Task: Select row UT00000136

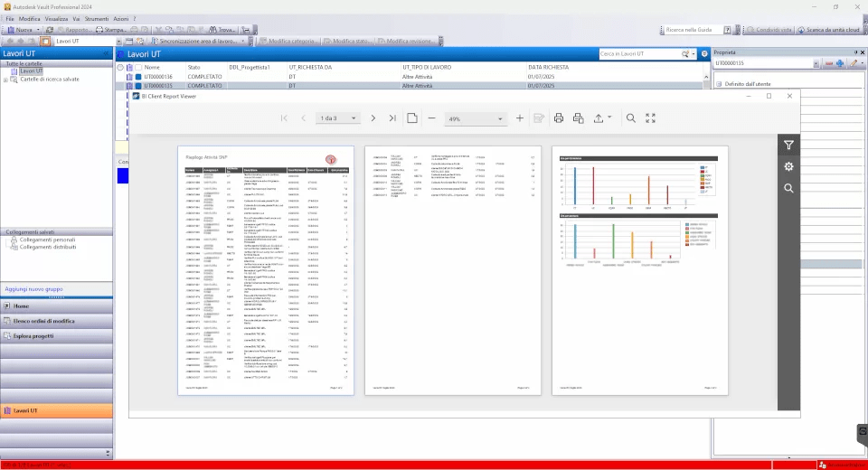Action: (409, 77)
